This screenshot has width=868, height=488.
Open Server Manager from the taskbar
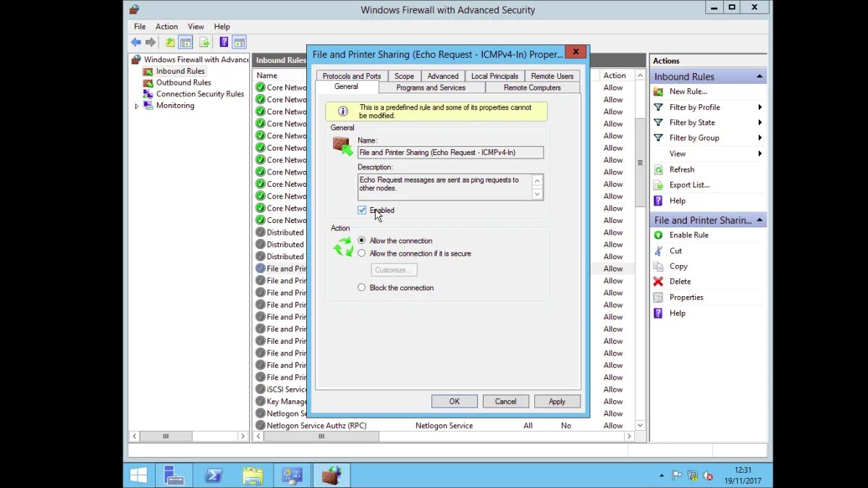(x=174, y=475)
